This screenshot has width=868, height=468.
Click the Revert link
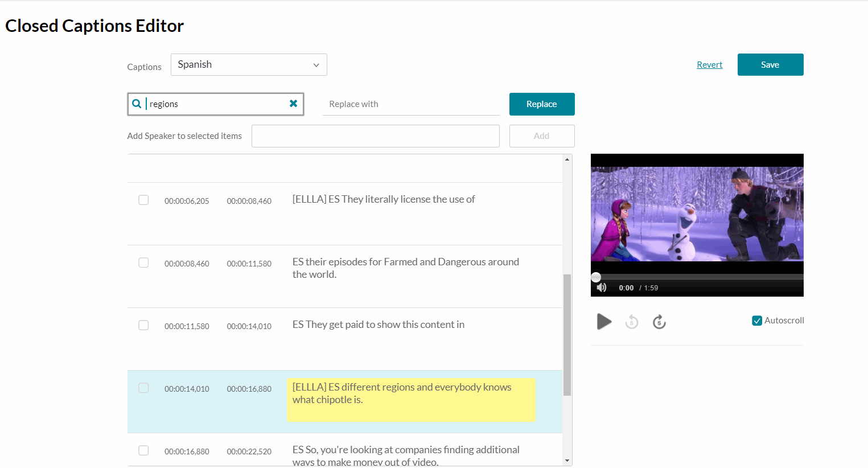pos(709,65)
